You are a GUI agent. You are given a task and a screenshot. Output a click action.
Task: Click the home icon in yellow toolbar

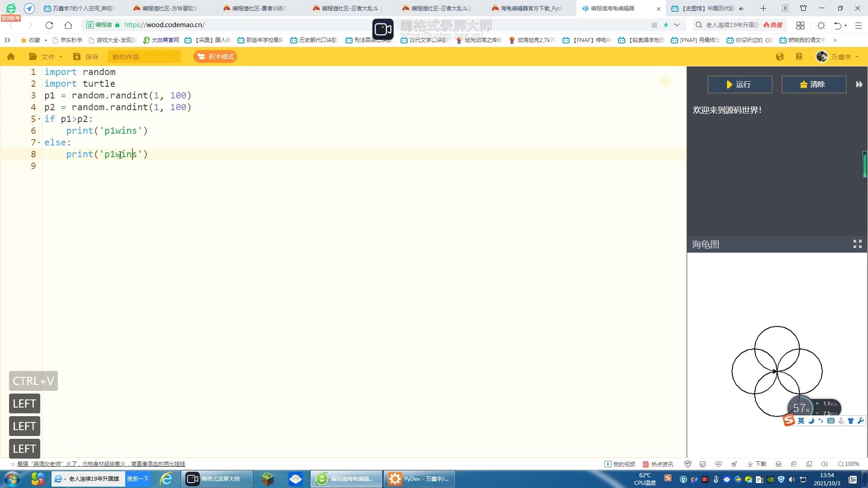click(x=11, y=56)
